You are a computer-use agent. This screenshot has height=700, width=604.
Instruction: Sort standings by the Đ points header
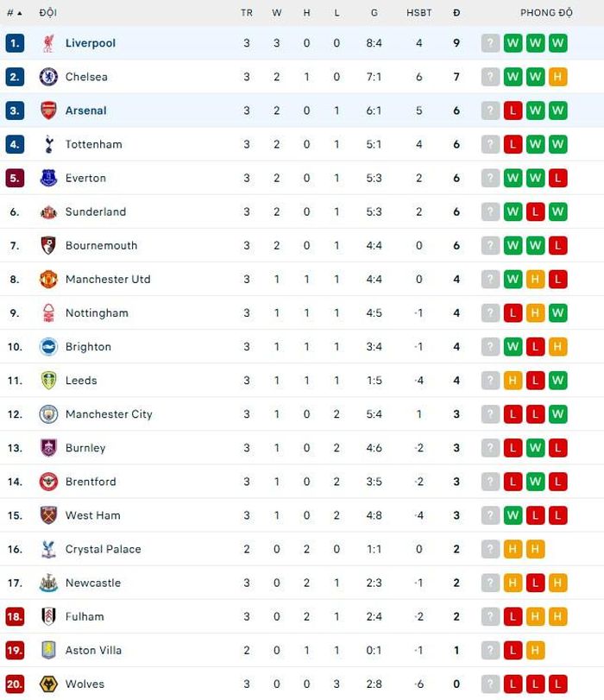(456, 13)
